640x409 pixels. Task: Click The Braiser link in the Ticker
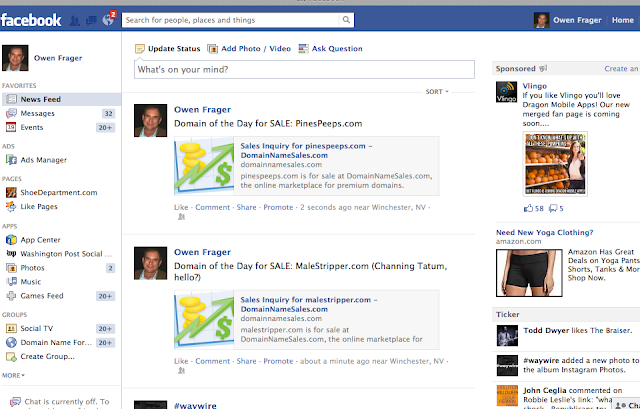click(x=611, y=331)
